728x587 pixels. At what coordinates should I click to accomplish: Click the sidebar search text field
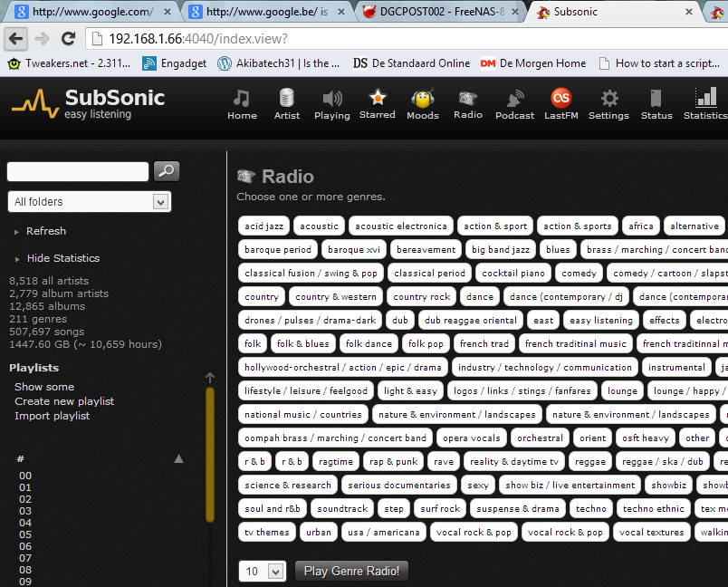(x=78, y=171)
